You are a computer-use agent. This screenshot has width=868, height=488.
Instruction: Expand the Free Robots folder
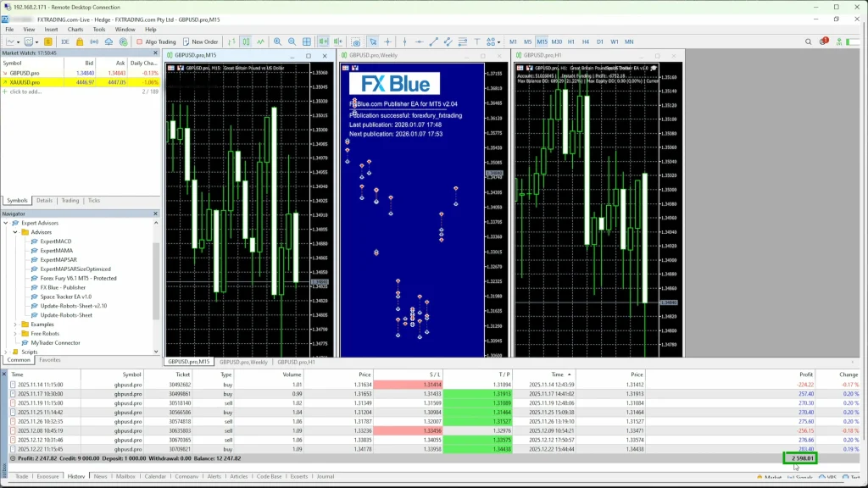pos(15,334)
